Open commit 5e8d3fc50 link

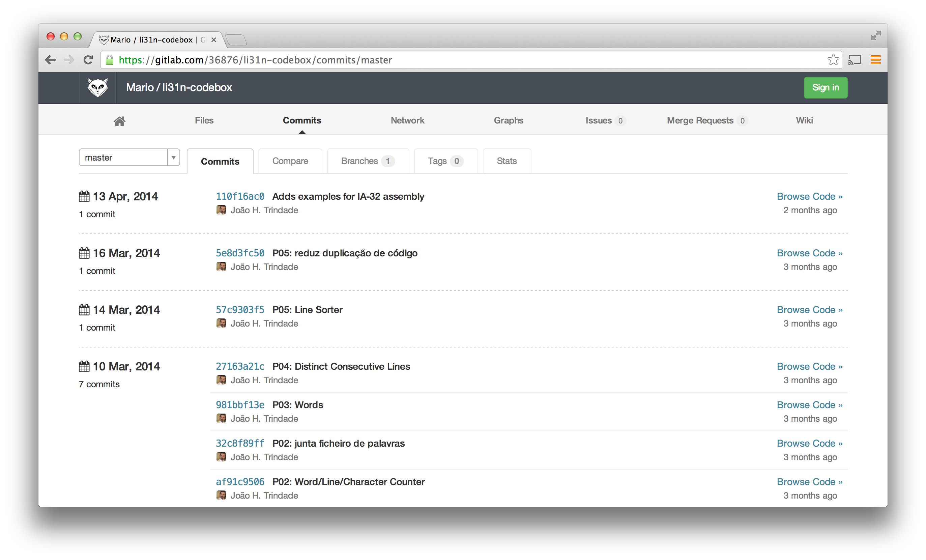click(240, 253)
